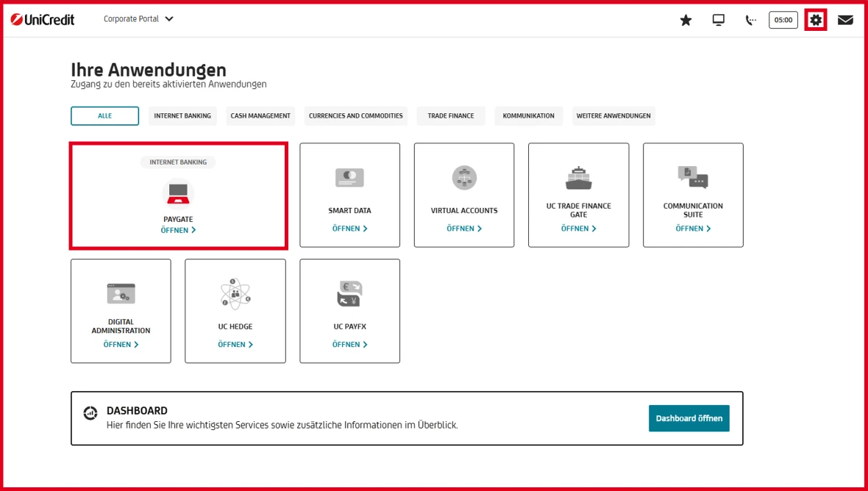
Task: Open the envelope messages menu
Action: coord(846,20)
